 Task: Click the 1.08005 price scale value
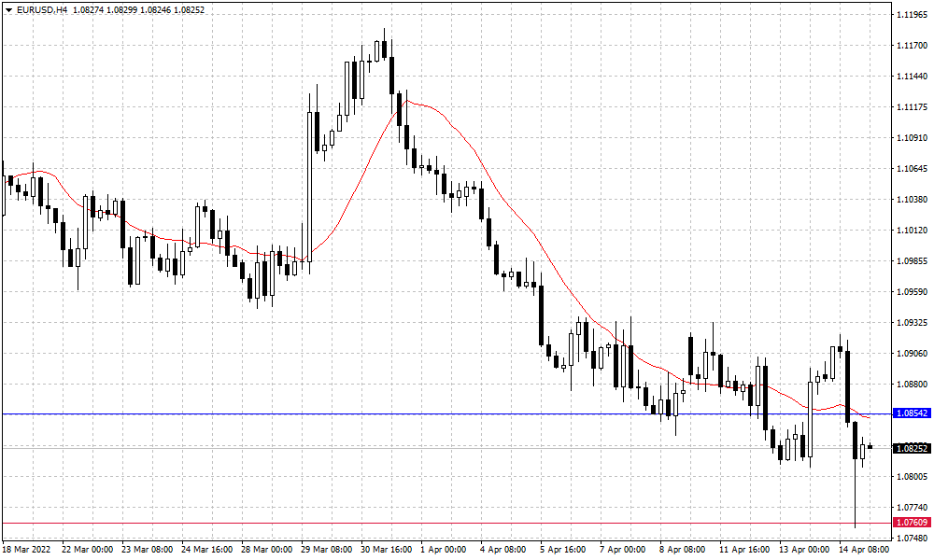(912, 477)
